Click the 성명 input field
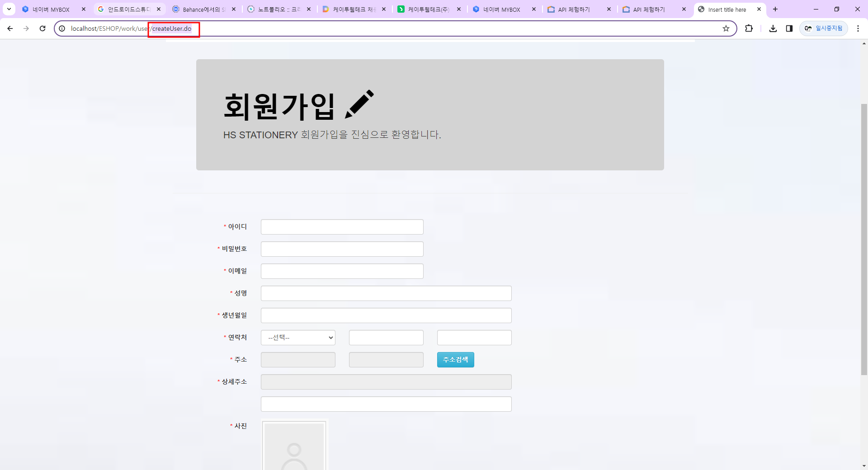Screen dimensions: 868x470 (386, 293)
